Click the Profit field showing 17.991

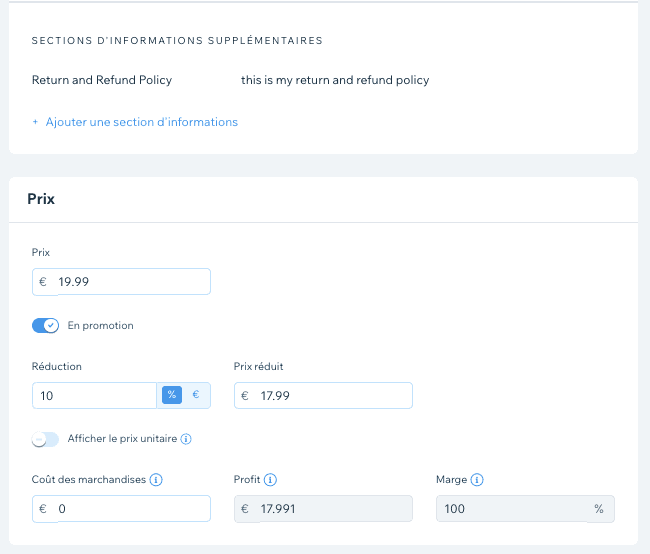click(332, 509)
